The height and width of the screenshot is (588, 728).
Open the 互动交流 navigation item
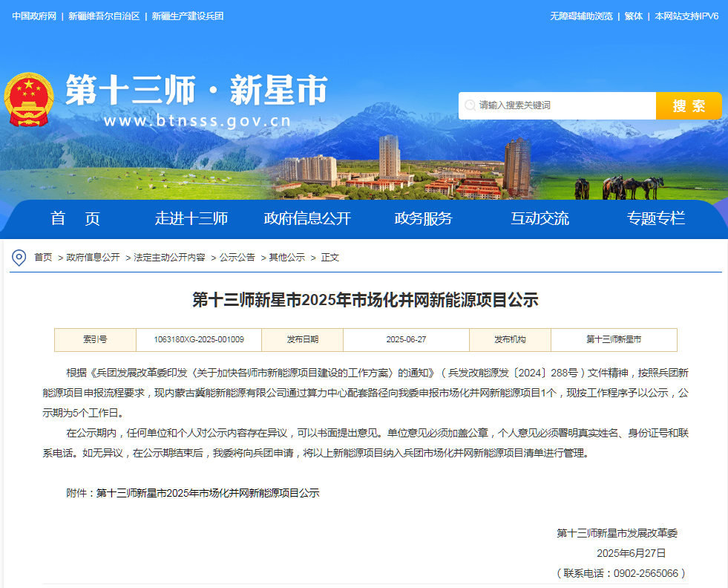tap(540, 218)
